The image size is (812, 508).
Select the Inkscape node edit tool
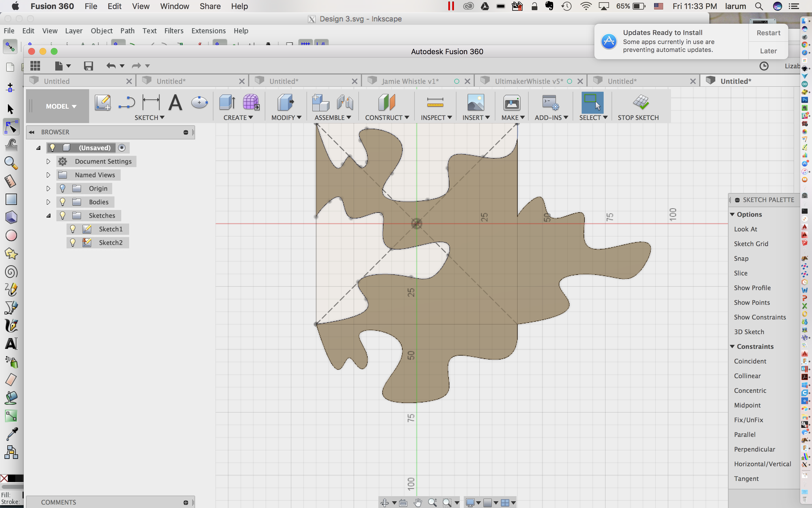click(11, 127)
